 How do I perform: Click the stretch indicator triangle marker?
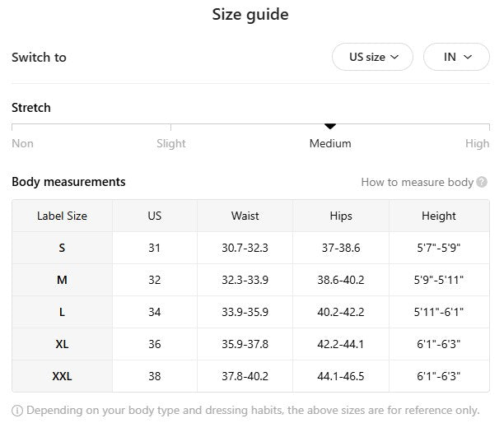pyautogui.click(x=330, y=126)
